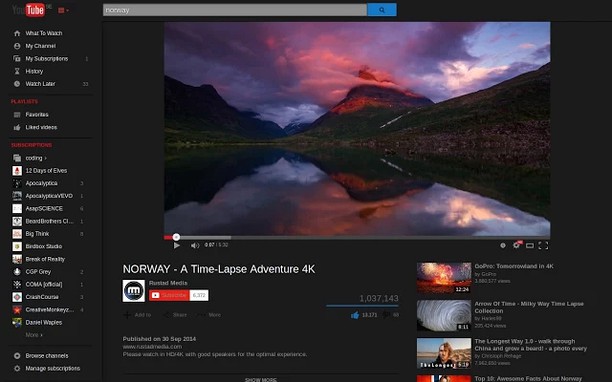
Task: Open the BeardBrothers channel
Action: pyautogui.click(x=50, y=221)
